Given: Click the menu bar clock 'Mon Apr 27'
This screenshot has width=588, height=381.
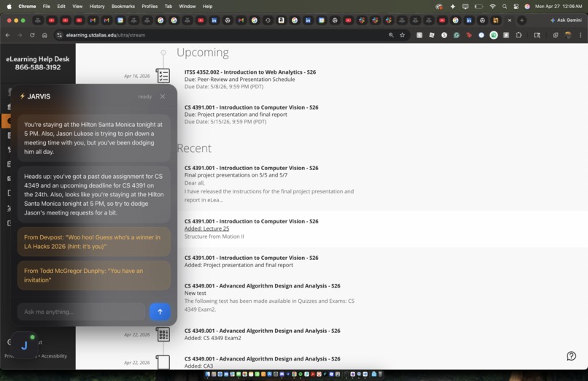Looking at the screenshot, I should click(558, 7).
